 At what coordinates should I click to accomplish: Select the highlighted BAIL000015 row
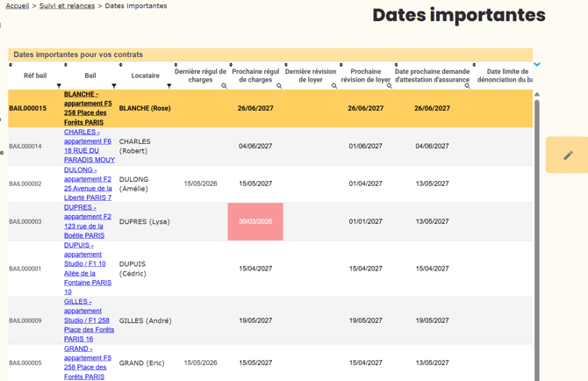(270, 108)
